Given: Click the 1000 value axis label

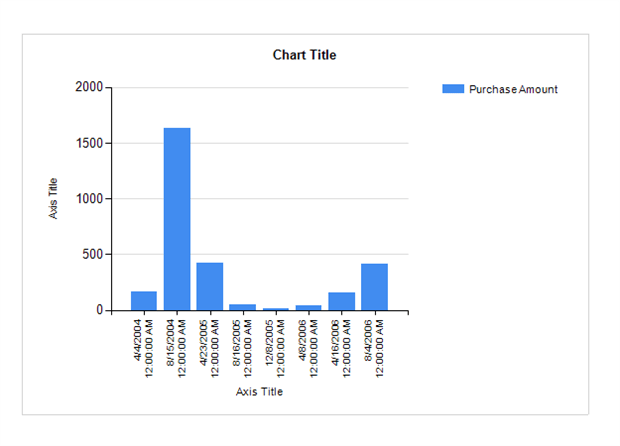Looking at the screenshot, I should click(89, 198).
